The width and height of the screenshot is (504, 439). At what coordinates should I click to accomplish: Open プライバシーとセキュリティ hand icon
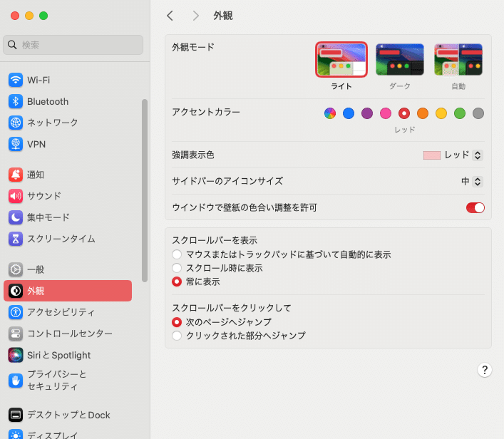click(16, 381)
